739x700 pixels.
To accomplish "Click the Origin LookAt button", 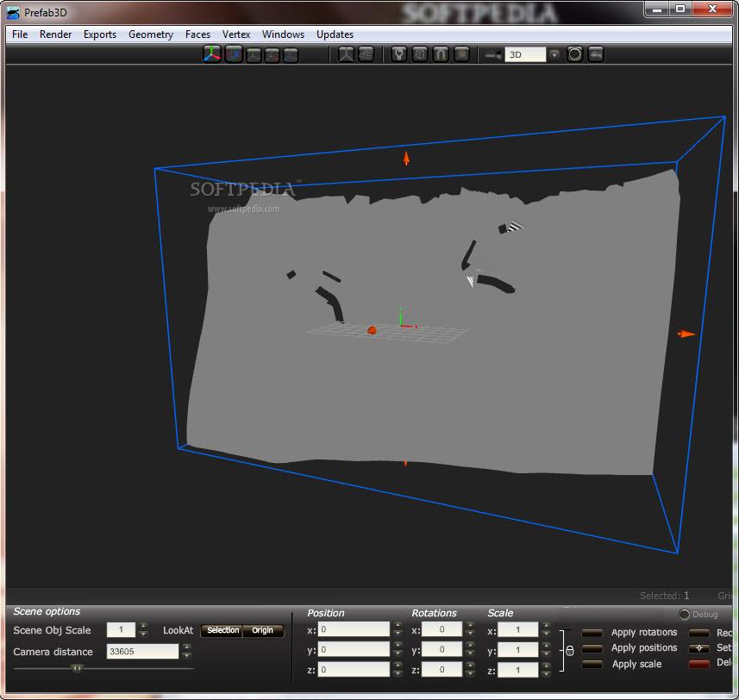I will (x=264, y=630).
